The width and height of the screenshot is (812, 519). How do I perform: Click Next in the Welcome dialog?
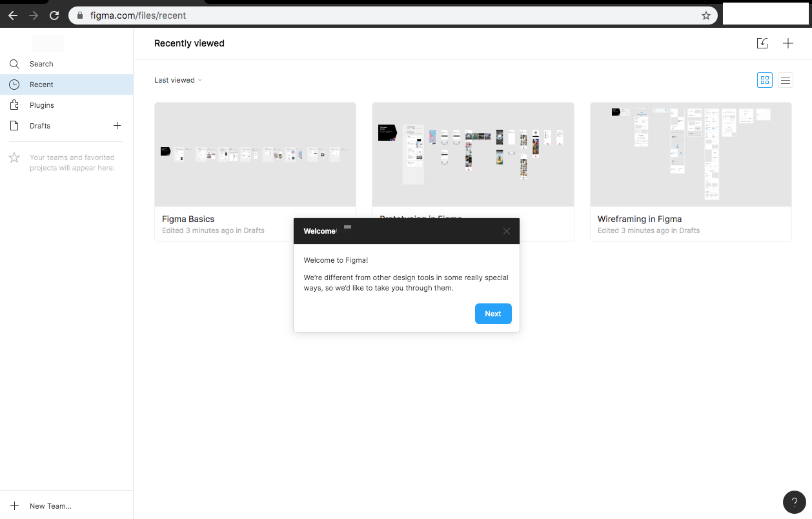point(493,314)
